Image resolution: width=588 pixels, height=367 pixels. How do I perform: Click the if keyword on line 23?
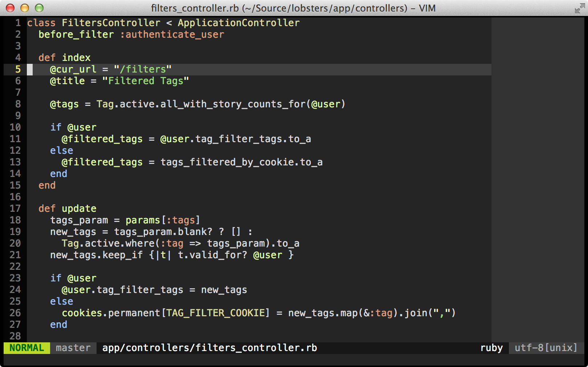coord(56,278)
